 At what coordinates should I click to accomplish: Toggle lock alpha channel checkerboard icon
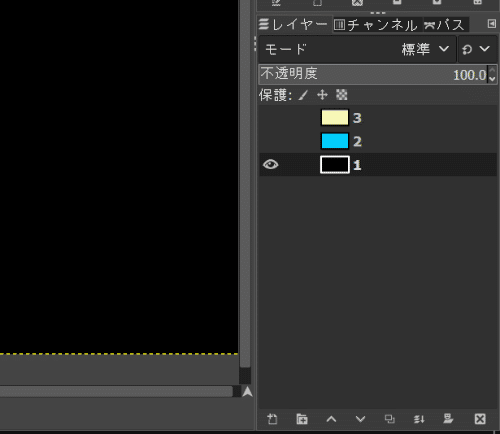[342, 95]
